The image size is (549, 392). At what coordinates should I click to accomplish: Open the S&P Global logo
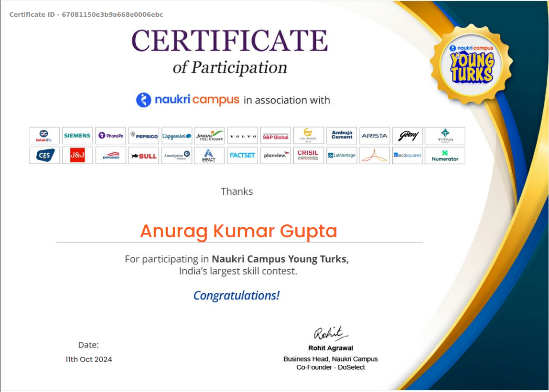pos(276,136)
